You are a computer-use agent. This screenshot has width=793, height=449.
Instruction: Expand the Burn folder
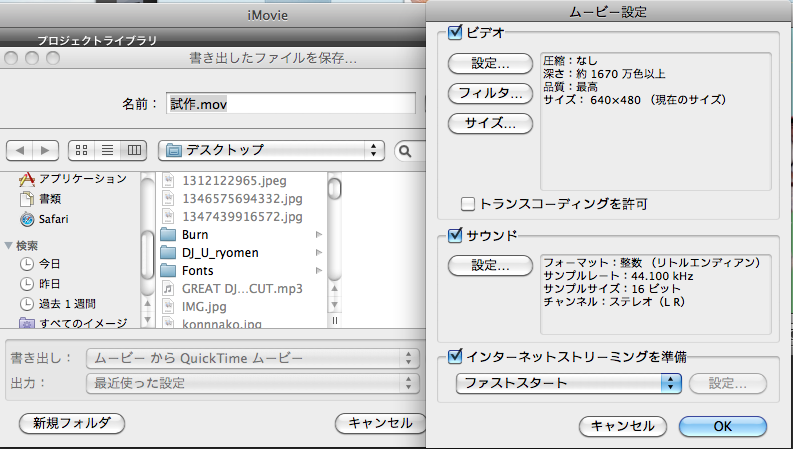[x=319, y=234]
